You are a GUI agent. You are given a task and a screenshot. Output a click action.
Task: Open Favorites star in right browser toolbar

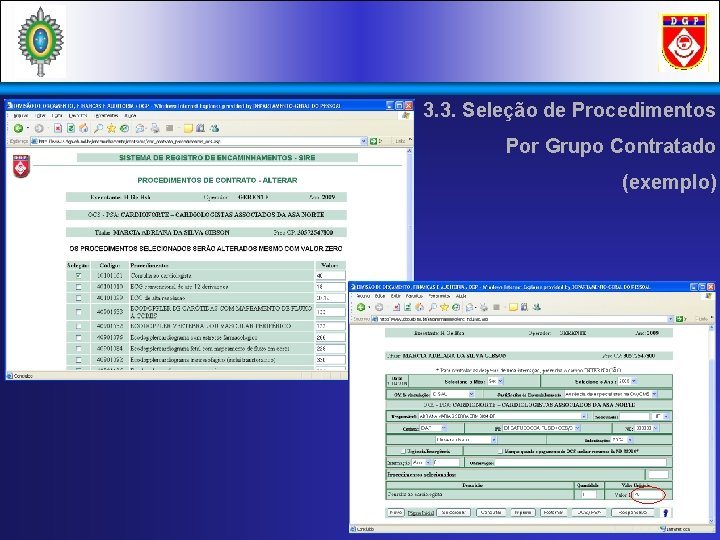pyautogui.click(x=444, y=307)
